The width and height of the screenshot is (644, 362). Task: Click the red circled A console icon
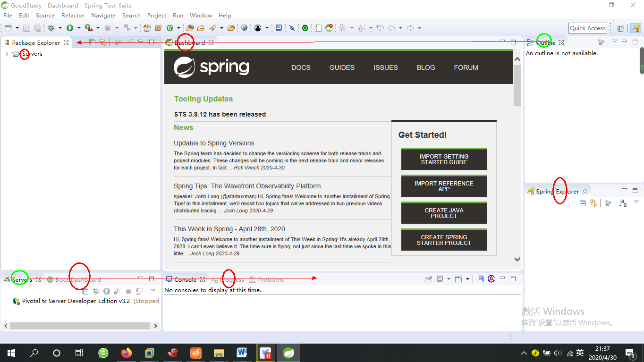491,279
